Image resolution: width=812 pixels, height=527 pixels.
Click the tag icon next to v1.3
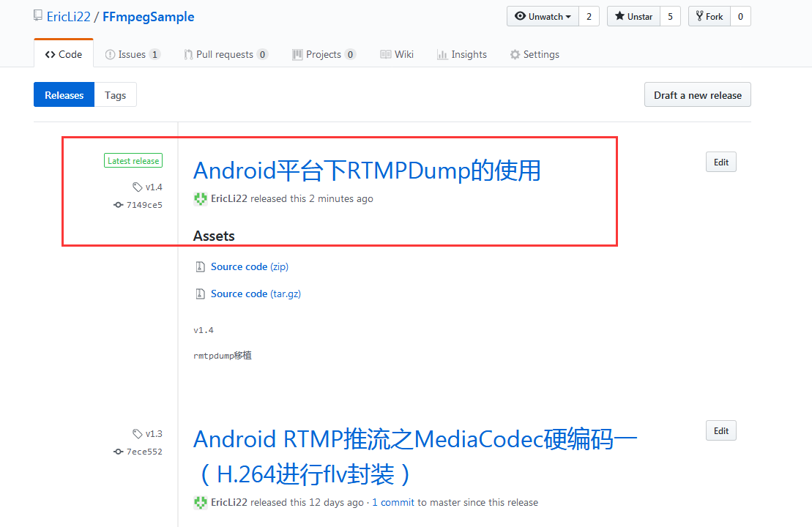(137, 434)
